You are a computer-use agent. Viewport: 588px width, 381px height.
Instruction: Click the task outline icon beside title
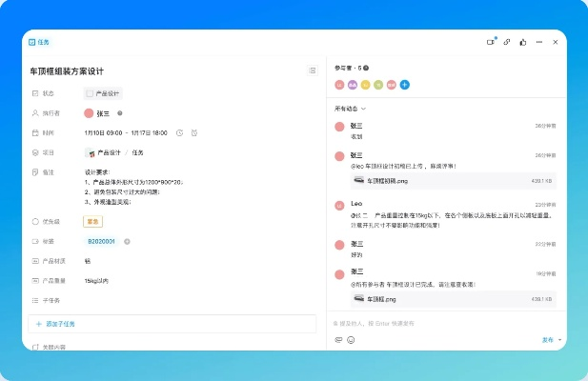[312, 70]
